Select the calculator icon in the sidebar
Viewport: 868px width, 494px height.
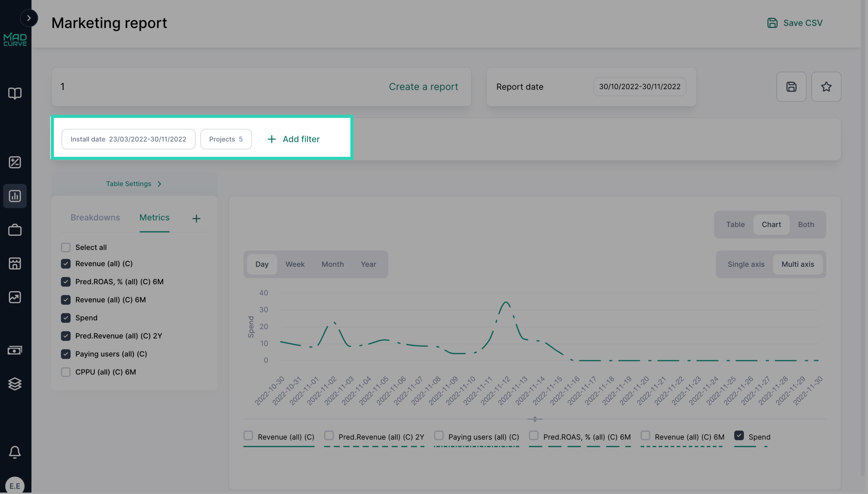coord(15,162)
